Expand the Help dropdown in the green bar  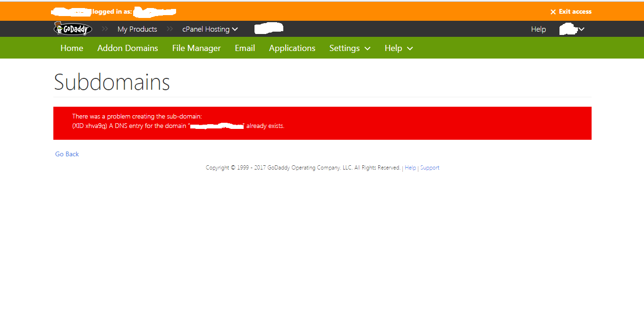click(399, 48)
